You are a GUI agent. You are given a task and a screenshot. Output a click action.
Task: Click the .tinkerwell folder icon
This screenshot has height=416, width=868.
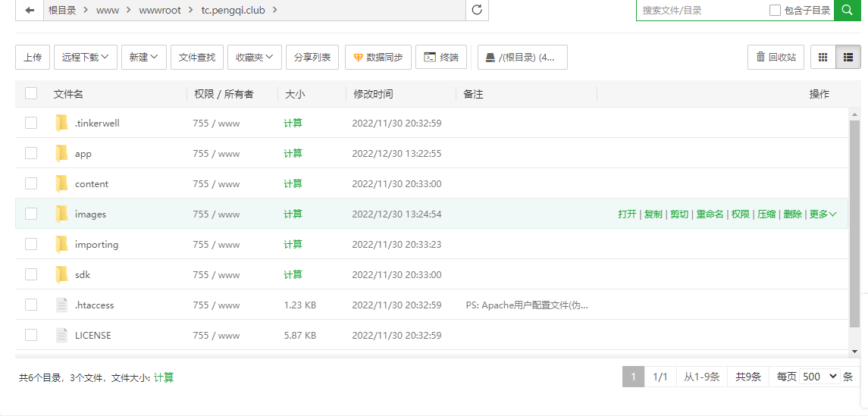click(x=61, y=123)
